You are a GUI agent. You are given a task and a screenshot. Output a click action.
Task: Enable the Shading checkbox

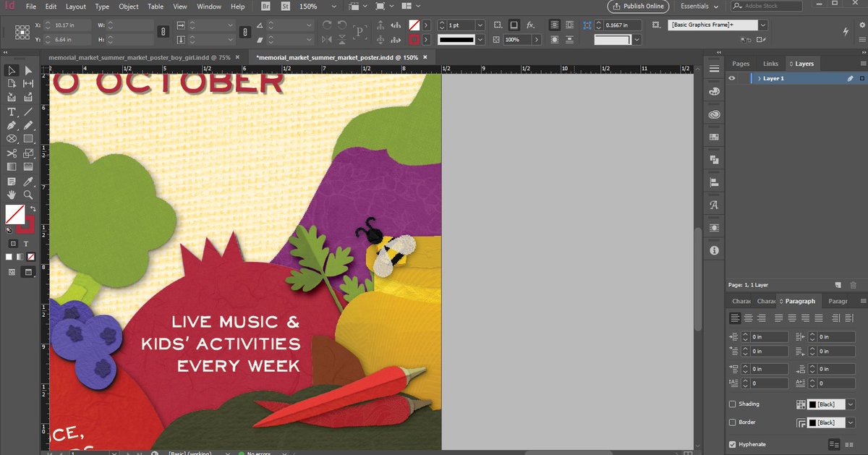pyautogui.click(x=733, y=404)
